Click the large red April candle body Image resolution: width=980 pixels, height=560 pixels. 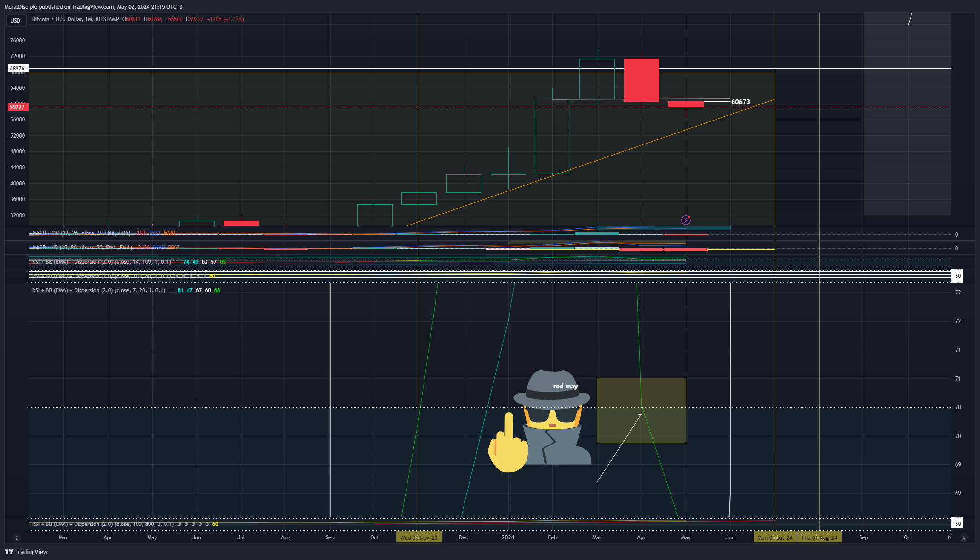[x=642, y=80]
